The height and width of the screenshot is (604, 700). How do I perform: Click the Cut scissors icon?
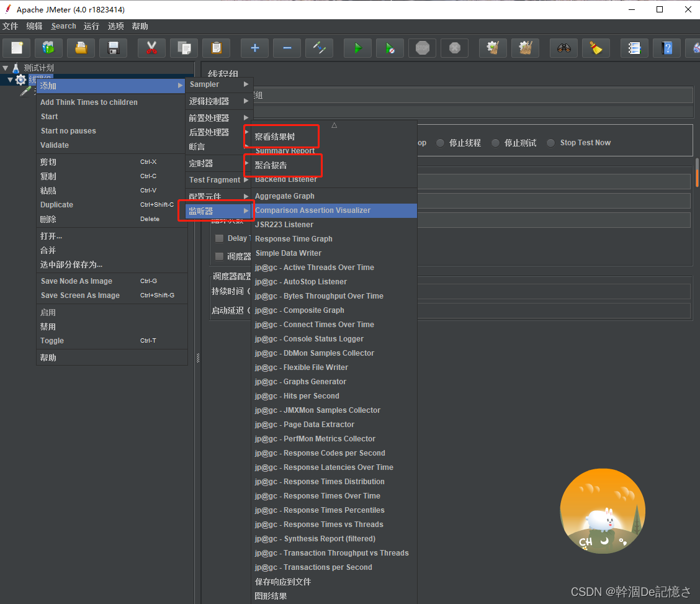(x=152, y=48)
